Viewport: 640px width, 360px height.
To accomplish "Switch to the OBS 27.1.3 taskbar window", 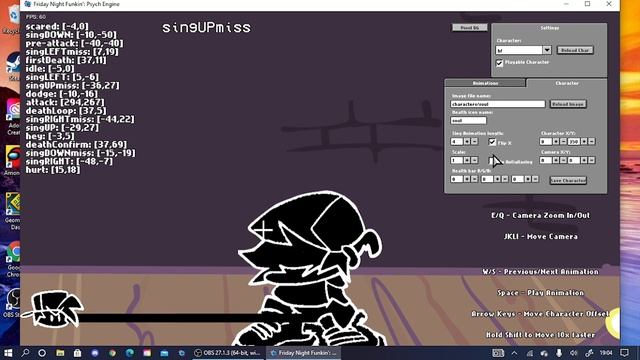I will coord(227,353).
